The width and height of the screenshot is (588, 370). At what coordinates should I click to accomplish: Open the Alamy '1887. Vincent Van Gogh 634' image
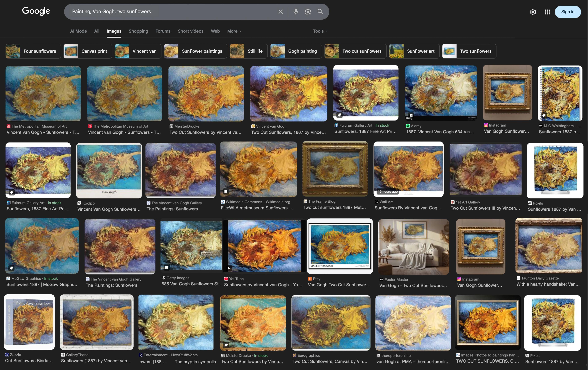[x=441, y=93]
